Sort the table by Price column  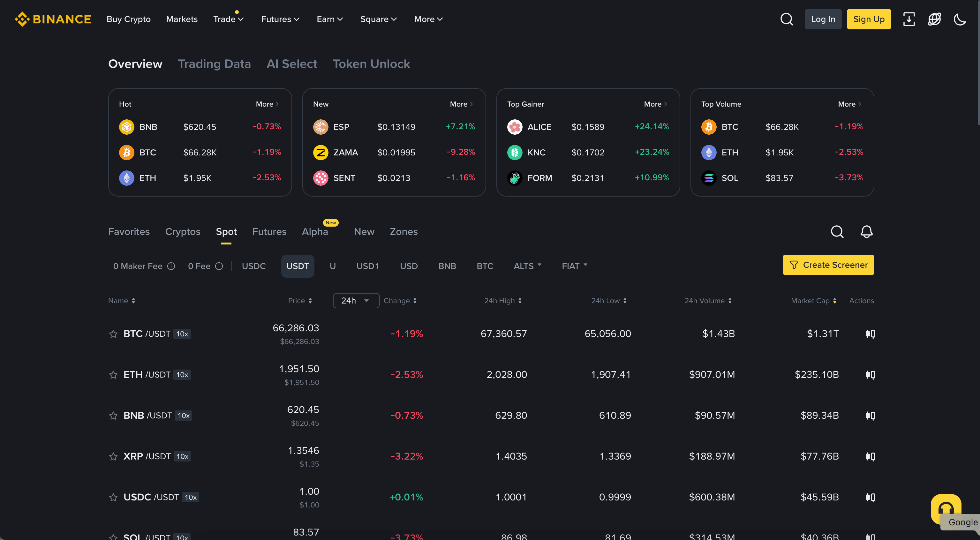300,300
